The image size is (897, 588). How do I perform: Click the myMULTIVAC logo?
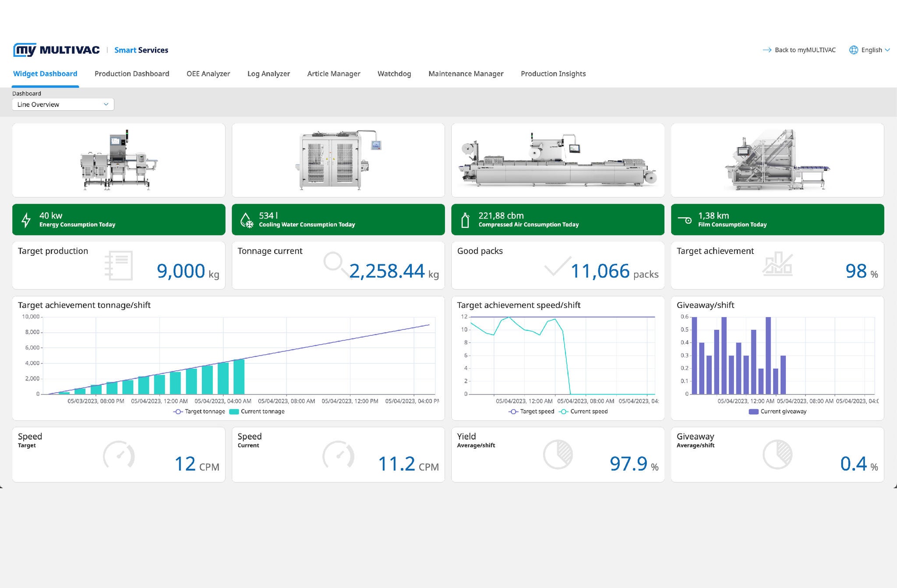[x=57, y=50]
